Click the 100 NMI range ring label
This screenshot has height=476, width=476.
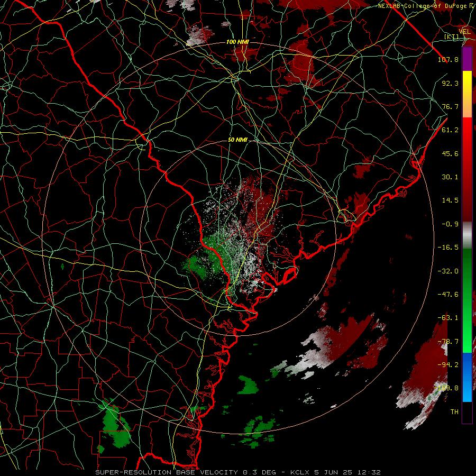[x=237, y=42]
